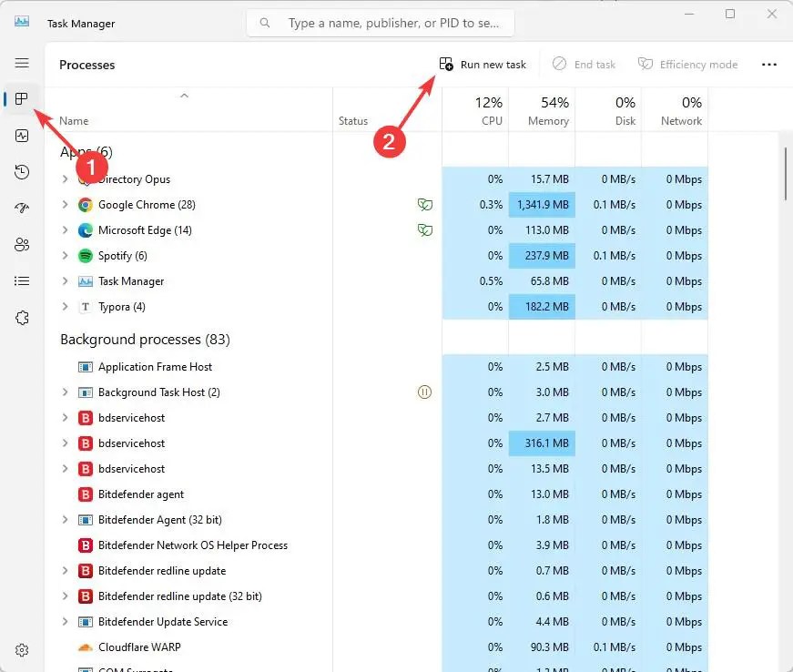Open the Details view
The height and width of the screenshot is (672, 793).
(x=21, y=280)
